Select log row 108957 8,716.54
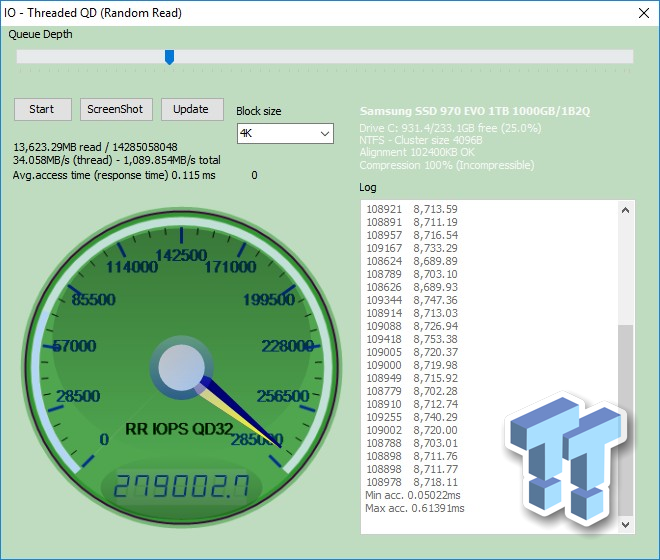 point(412,235)
